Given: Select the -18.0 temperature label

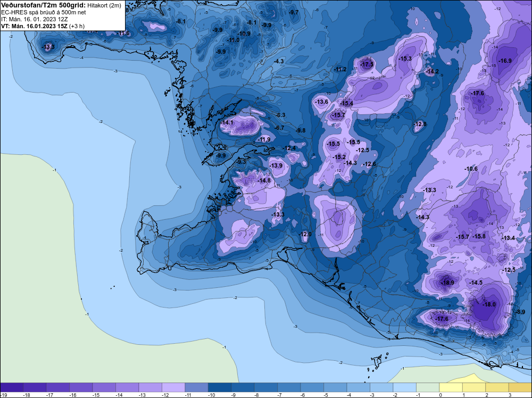Looking at the screenshot, I should click(x=489, y=304).
